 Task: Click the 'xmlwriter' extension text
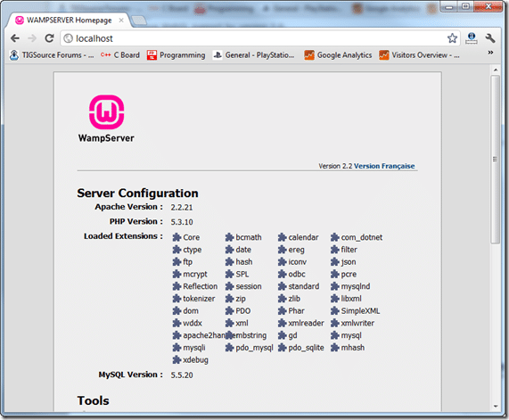pos(357,323)
